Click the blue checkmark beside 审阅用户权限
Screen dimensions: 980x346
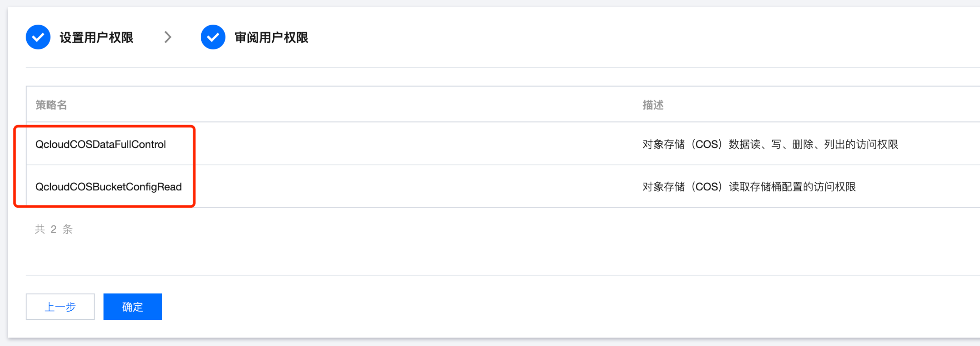213,37
